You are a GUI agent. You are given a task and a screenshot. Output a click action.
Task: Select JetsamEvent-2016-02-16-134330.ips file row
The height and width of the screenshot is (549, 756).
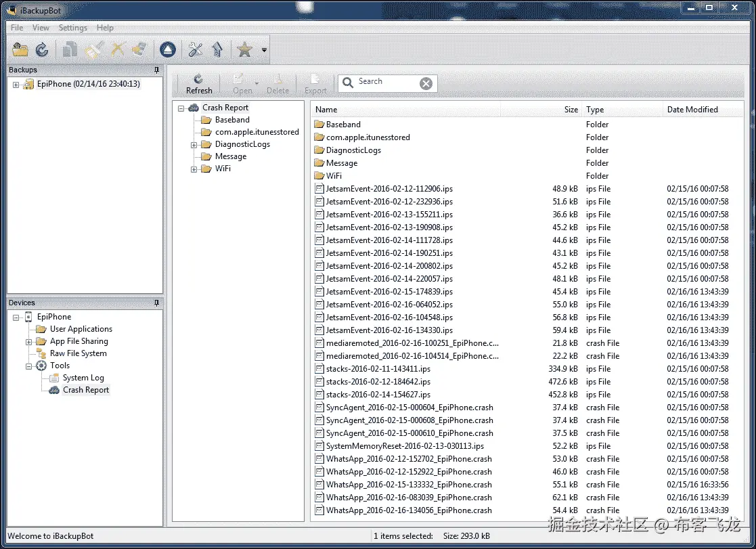click(x=525, y=330)
